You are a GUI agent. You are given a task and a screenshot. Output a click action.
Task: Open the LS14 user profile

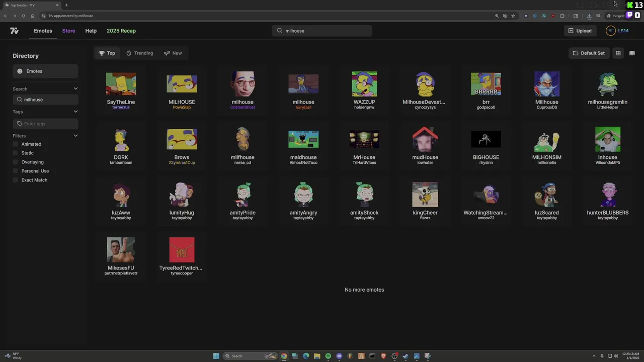[x=617, y=31]
